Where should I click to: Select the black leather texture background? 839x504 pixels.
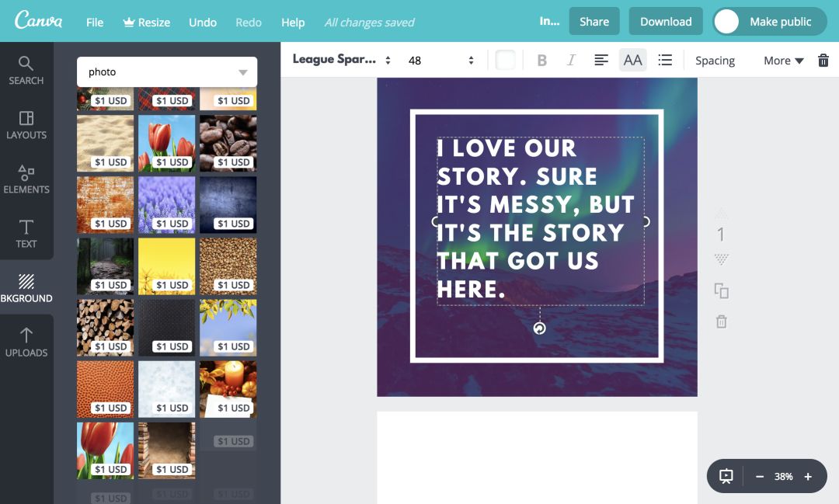click(x=167, y=328)
